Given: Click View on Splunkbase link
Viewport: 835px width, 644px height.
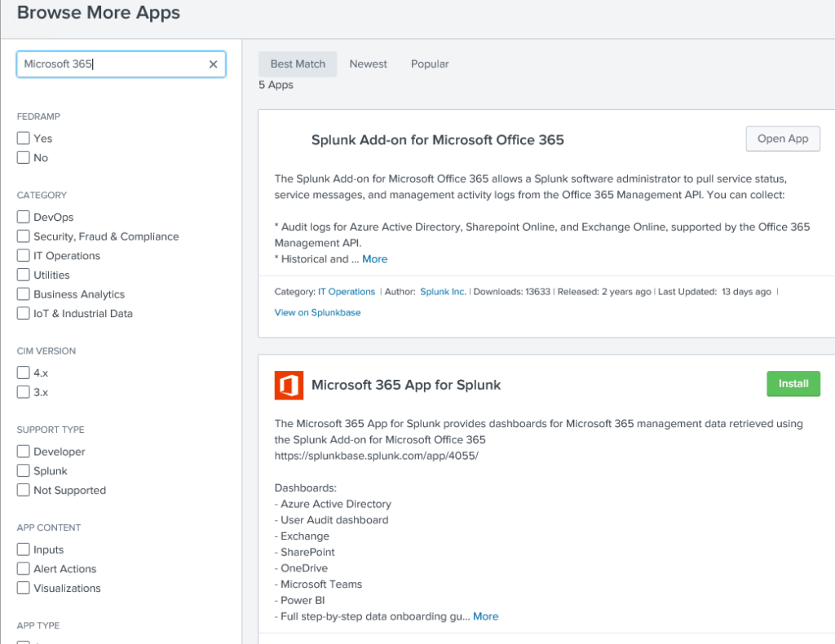Looking at the screenshot, I should 317,312.
